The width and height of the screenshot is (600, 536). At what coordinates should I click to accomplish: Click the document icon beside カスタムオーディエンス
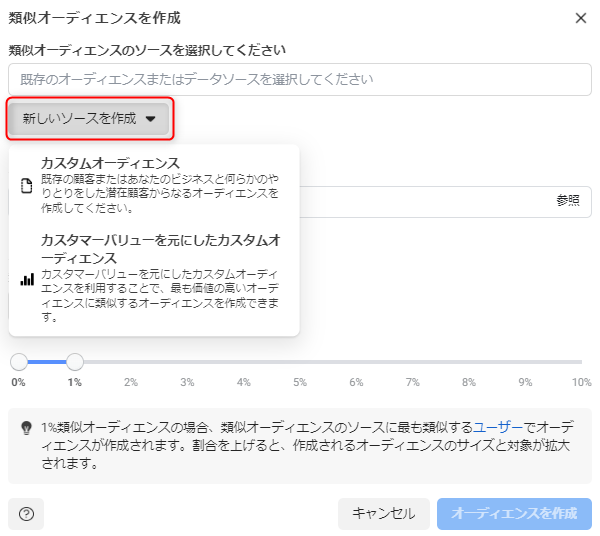[x=27, y=187]
